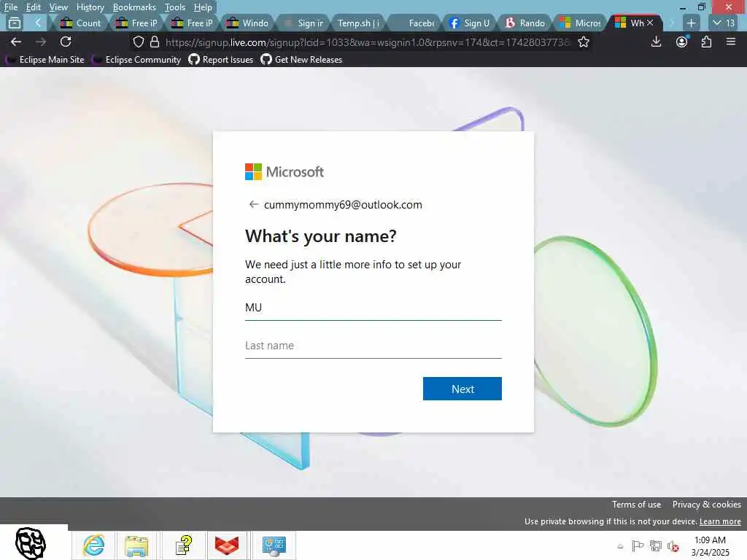Image resolution: width=747 pixels, height=560 pixels.
Task: Switch to the Windo tab
Action: tap(248, 23)
